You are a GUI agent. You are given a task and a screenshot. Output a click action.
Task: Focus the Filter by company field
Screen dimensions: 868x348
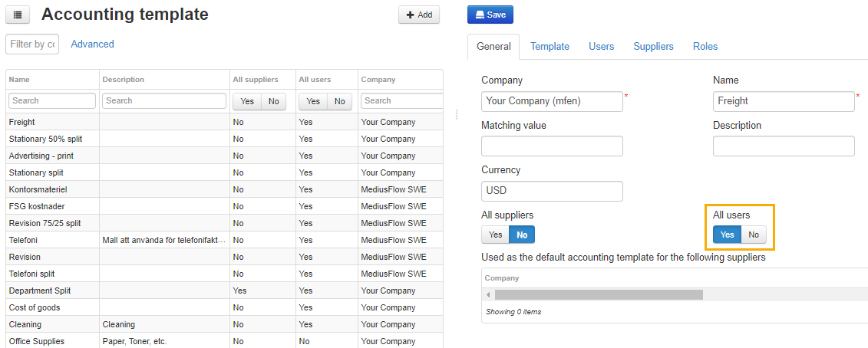pyautogui.click(x=32, y=44)
